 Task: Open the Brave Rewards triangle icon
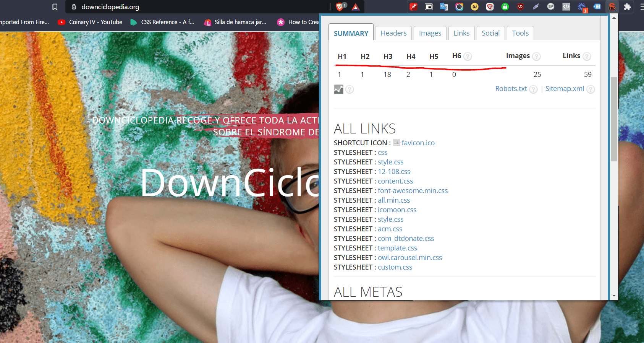point(356,7)
